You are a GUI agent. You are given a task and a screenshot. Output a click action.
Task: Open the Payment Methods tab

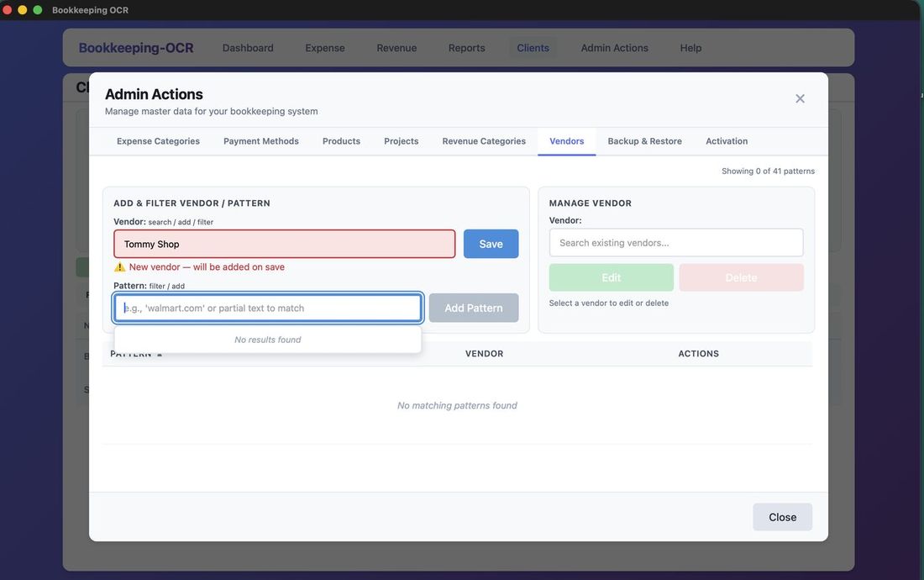(260, 141)
